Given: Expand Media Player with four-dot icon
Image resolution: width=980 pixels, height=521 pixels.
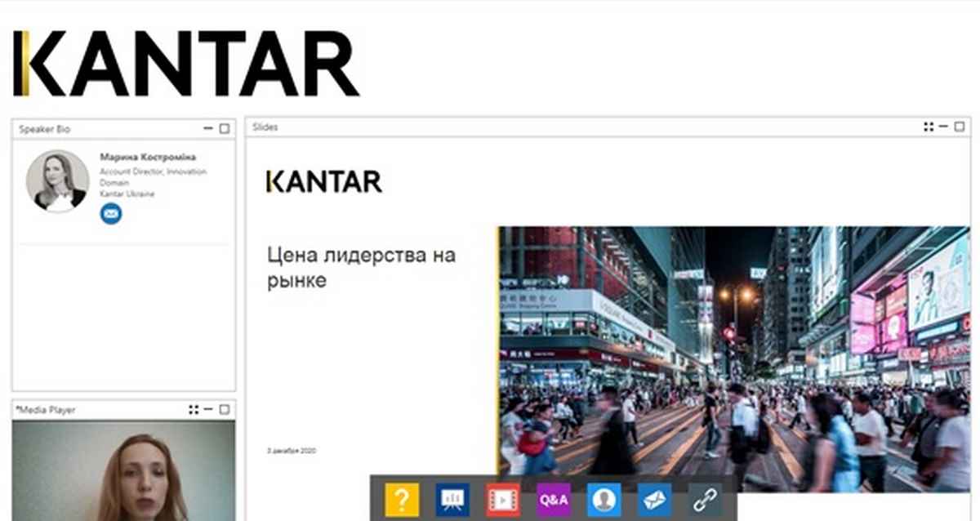Looking at the screenshot, I should tap(194, 409).
